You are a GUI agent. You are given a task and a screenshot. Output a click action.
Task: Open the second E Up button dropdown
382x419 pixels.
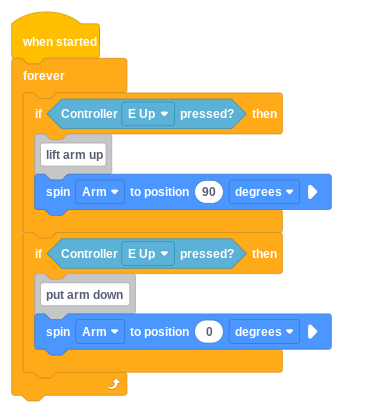coord(148,254)
